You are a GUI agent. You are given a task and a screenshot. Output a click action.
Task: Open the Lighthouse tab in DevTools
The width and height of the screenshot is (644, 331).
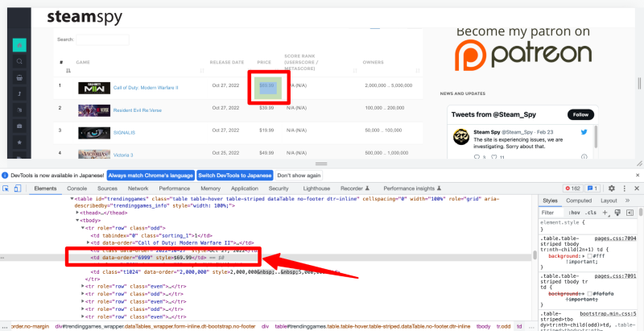[x=316, y=188]
